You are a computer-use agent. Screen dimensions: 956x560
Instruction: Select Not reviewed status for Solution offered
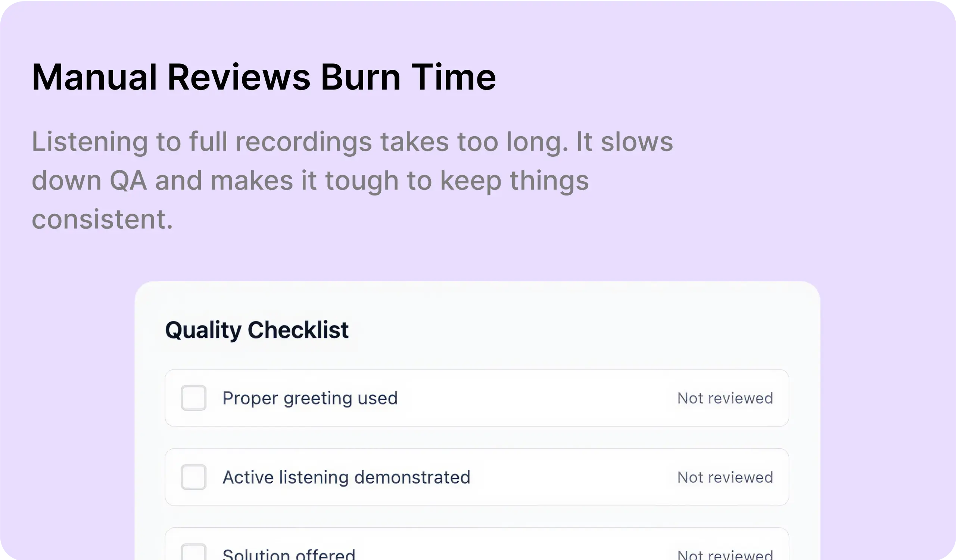pos(725,555)
